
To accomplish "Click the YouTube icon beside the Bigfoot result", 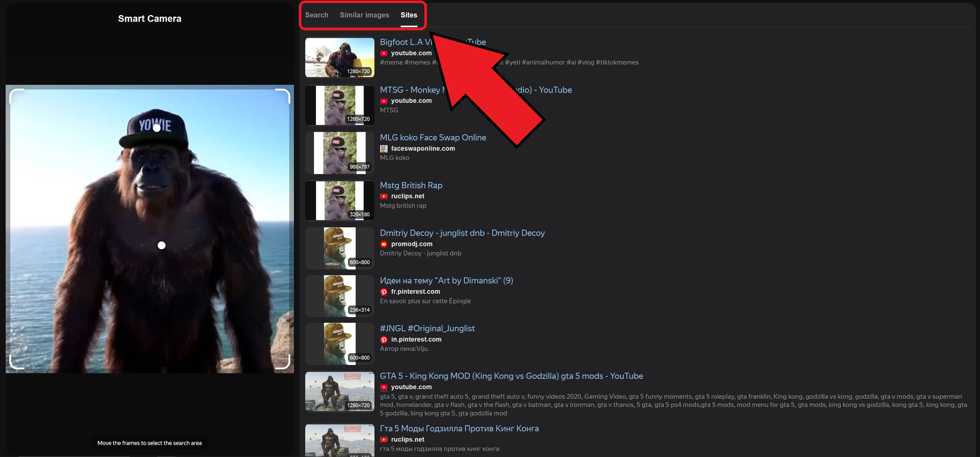I will pyautogui.click(x=384, y=53).
